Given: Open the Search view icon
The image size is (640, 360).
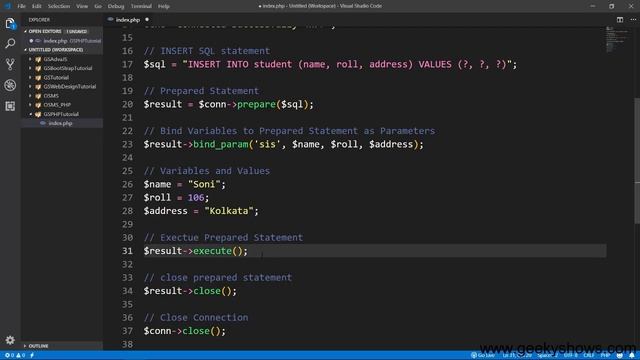Looking at the screenshot, I should point(10,43).
